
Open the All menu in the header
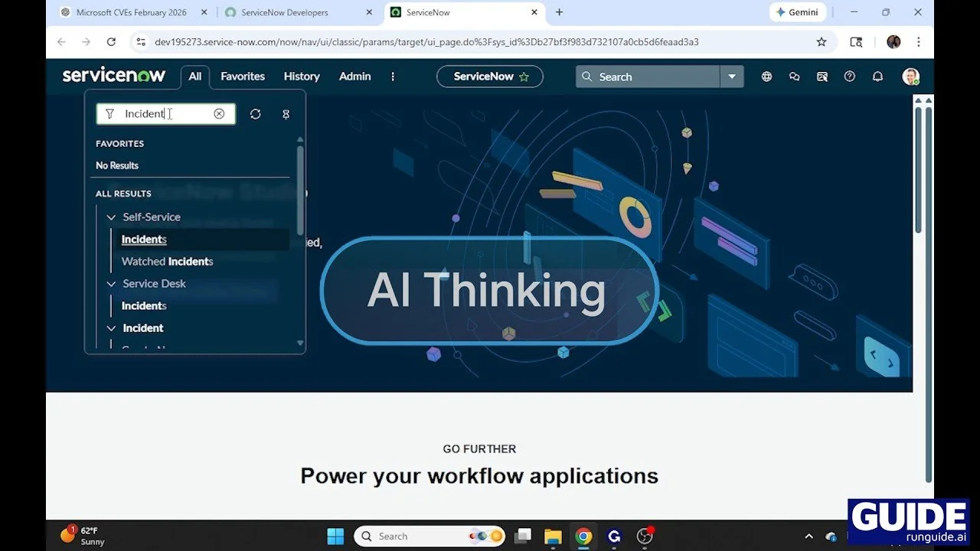[x=195, y=77]
